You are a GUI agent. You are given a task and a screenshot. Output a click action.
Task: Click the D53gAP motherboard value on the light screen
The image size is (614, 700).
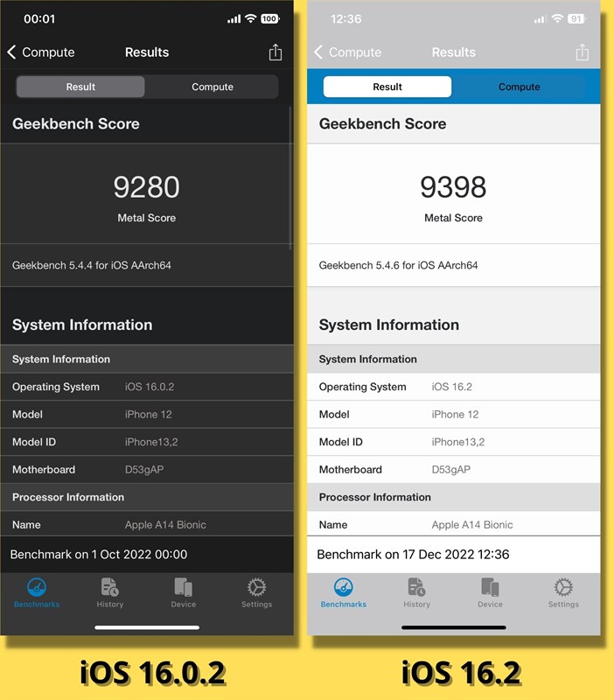pos(450,470)
